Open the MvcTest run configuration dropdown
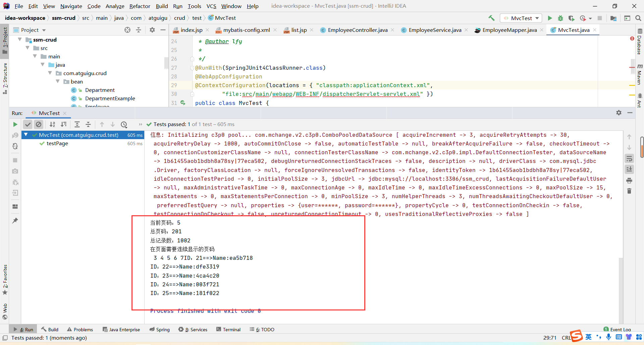Image resolution: width=644 pixels, height=345 pixels. [x=521, y=18]
